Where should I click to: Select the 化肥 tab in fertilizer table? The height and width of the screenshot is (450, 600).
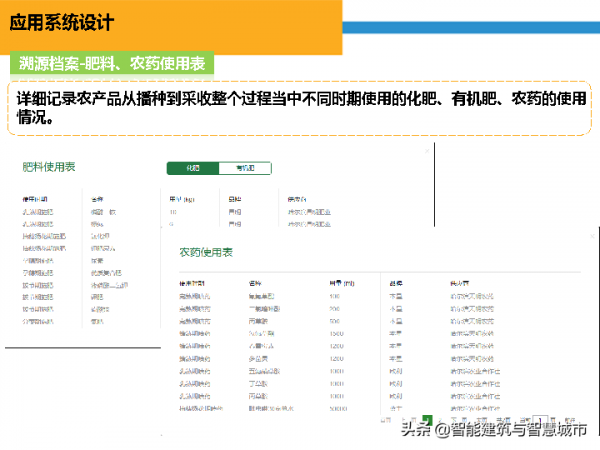pos(193,168)
